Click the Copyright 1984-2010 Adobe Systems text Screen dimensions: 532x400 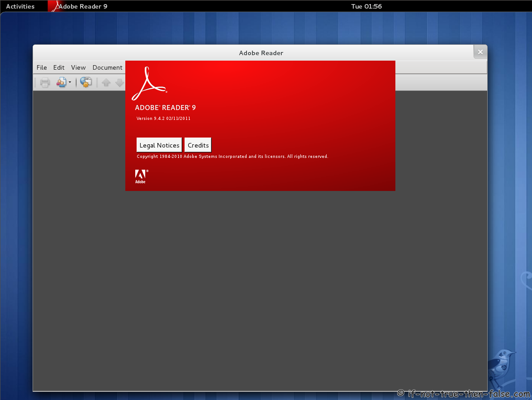[x=233, y=157]
